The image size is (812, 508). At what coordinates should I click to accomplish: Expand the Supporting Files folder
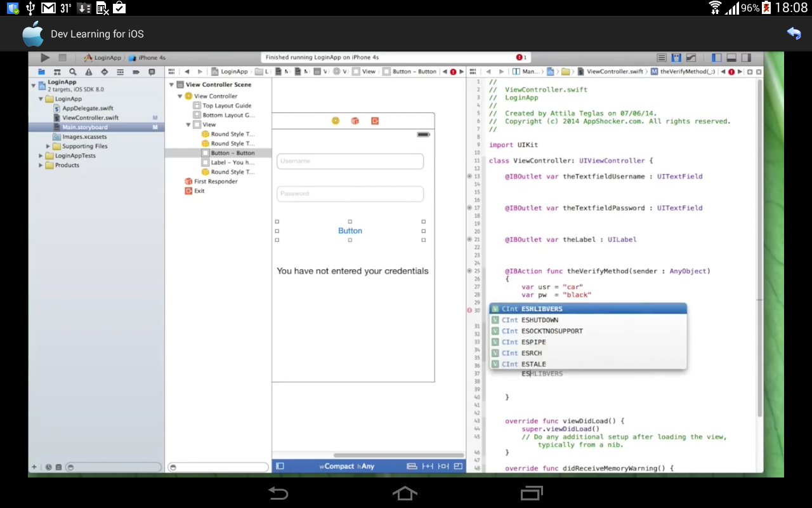pos(48,146)
